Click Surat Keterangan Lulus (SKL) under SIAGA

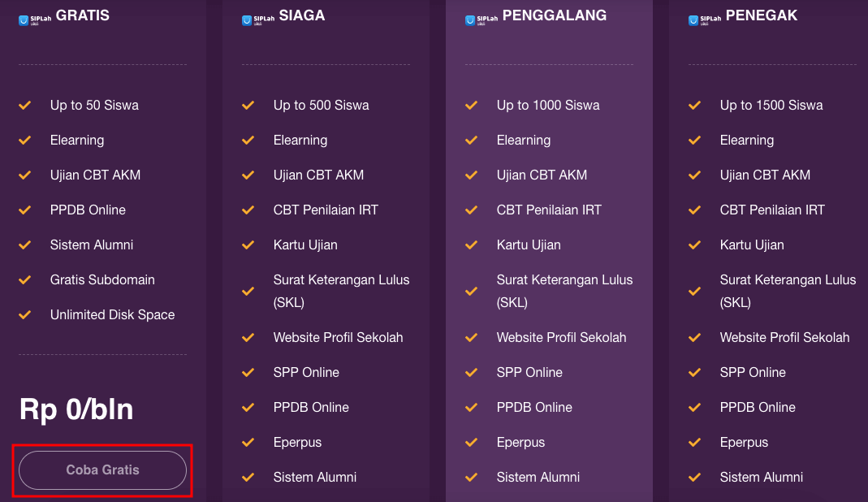coord(341,288)
